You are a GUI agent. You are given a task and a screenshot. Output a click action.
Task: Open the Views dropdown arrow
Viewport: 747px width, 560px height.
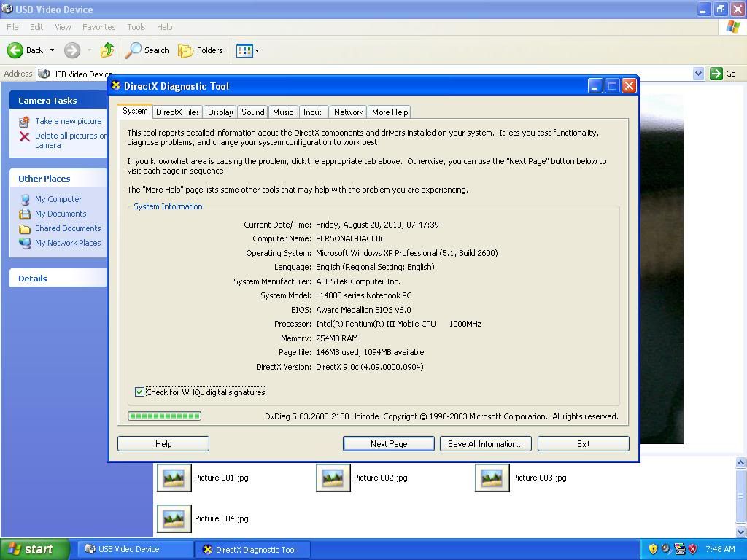click(x=258, y=50)
